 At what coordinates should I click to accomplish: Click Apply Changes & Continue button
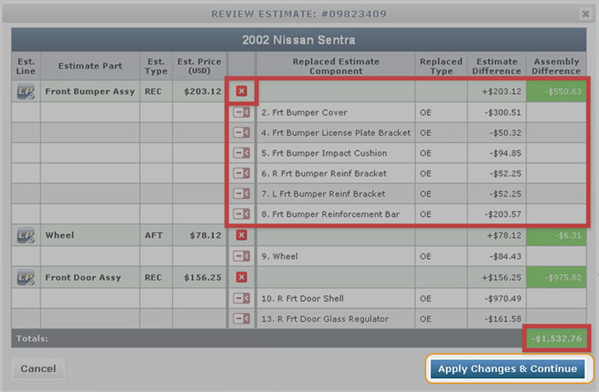pyautogui.click(x=508, y=369)
